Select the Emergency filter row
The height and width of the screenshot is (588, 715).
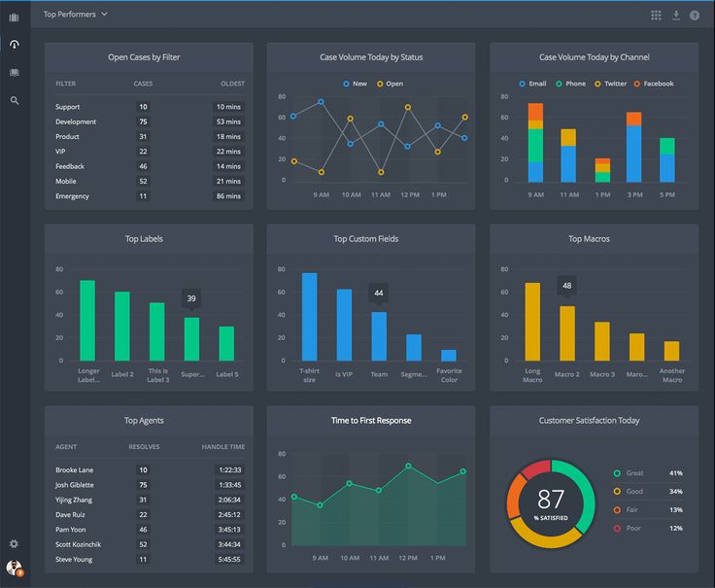150,196
